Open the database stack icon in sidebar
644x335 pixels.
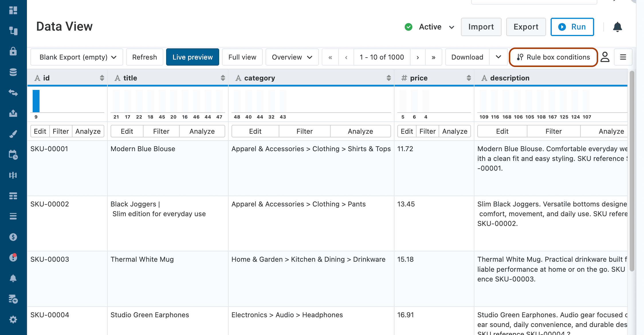pyautogui.click(x=13, y=72)
